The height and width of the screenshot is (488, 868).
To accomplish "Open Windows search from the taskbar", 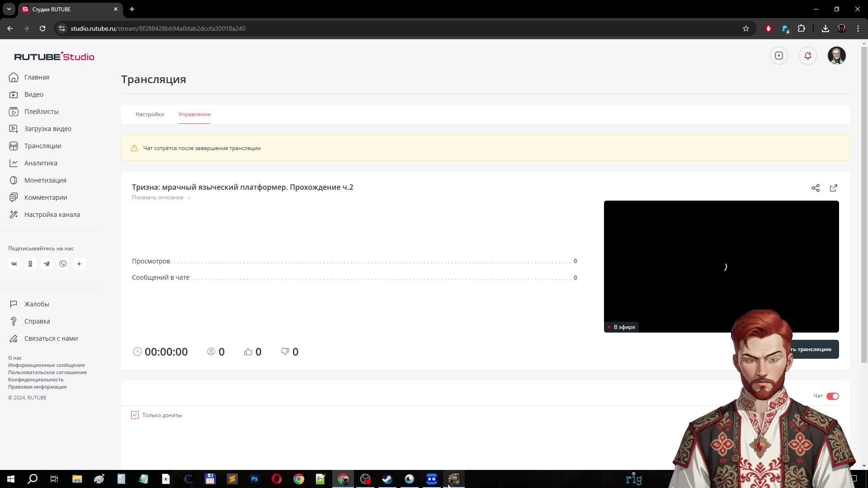I will click(x=33, y=479).
